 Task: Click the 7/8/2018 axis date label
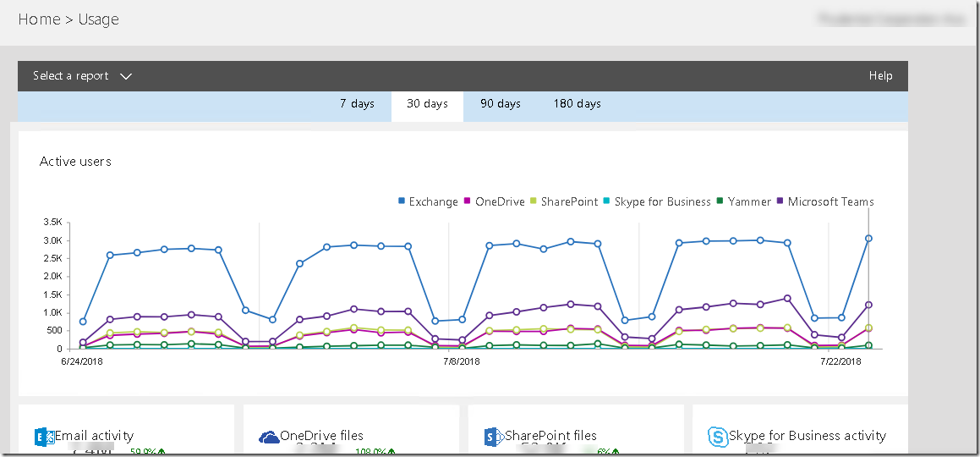point(461,361)
